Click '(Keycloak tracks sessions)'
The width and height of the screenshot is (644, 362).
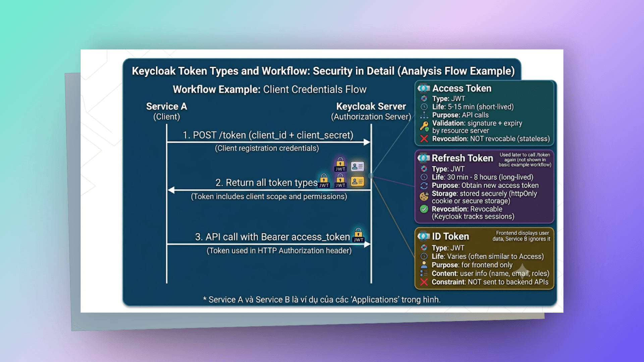[x=473, y=217]
